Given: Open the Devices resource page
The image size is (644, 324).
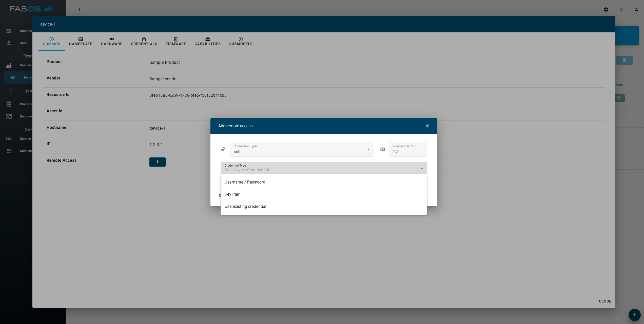Looking at the screenshot, I should [9, 65].
